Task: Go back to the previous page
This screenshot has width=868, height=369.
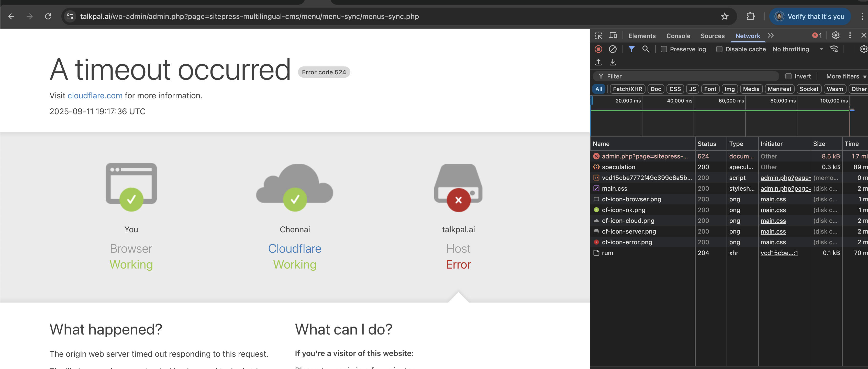Action: point(11,16)
